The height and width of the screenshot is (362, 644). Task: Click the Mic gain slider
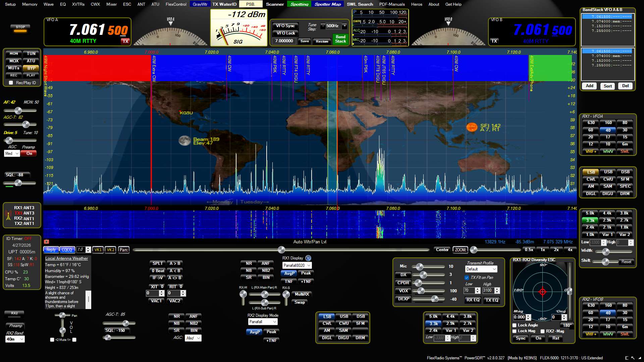tap(428, 266)
